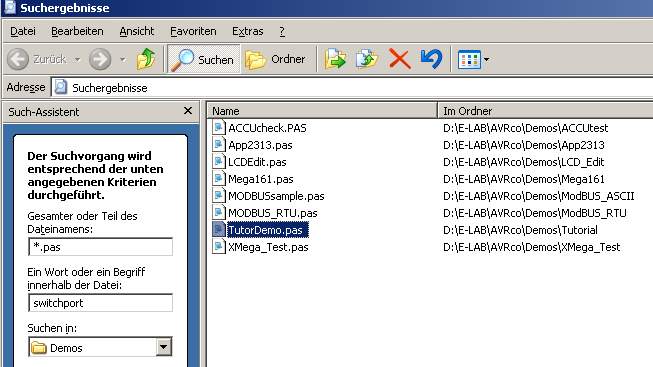Toggle the Suchen search pane button
This screenshot has width=653, height=367.
(x=204, y=59)
